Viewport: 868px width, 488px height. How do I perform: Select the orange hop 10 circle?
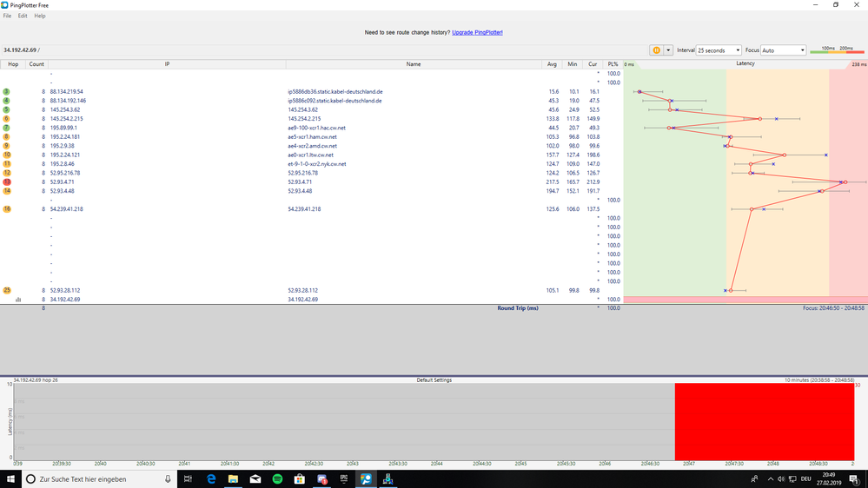point(7,155)
